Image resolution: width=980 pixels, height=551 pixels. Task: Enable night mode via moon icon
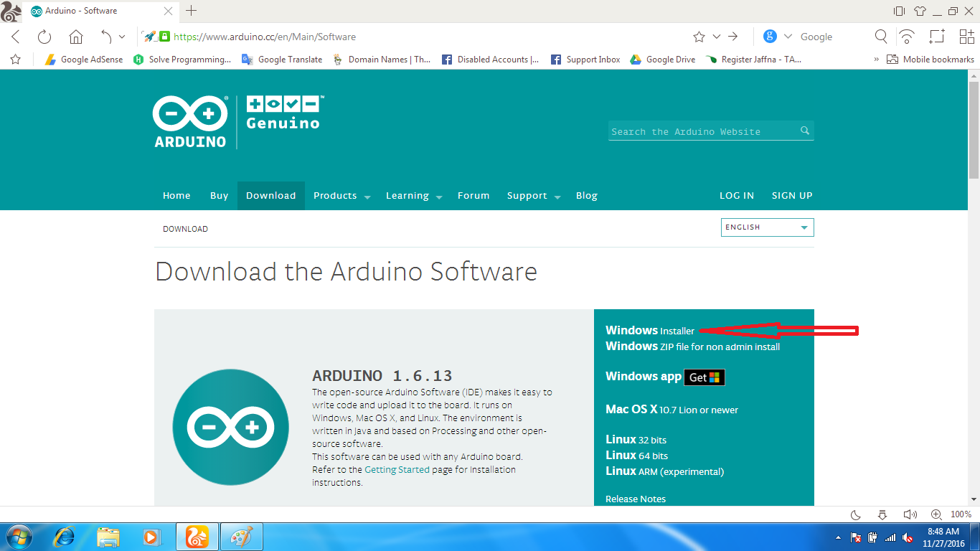point(855,514)
